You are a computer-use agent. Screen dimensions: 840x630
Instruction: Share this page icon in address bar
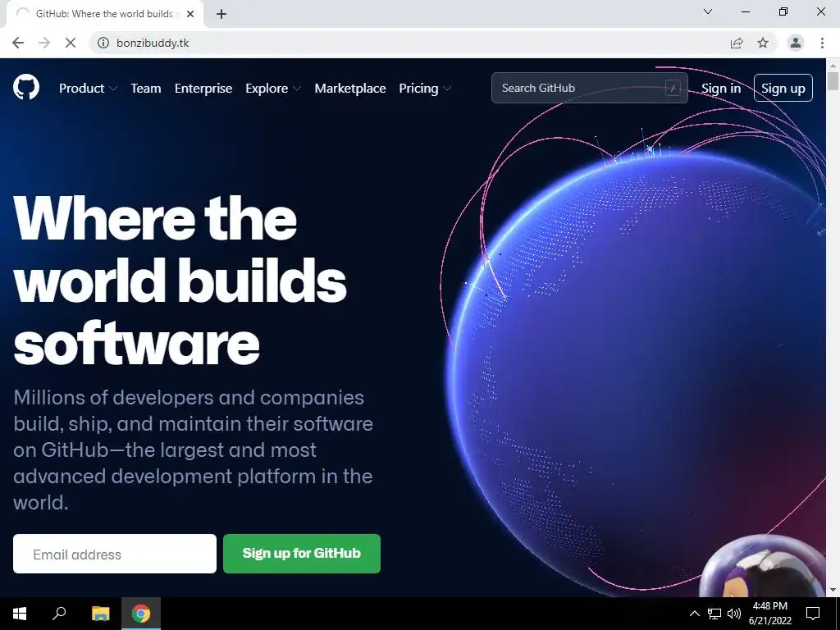click(x=737, y=43)
